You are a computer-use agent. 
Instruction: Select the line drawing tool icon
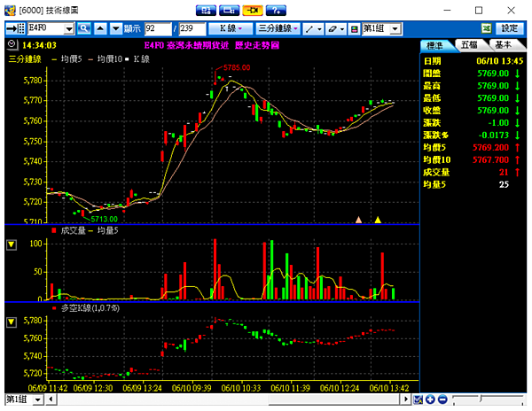tap(309, 29)
